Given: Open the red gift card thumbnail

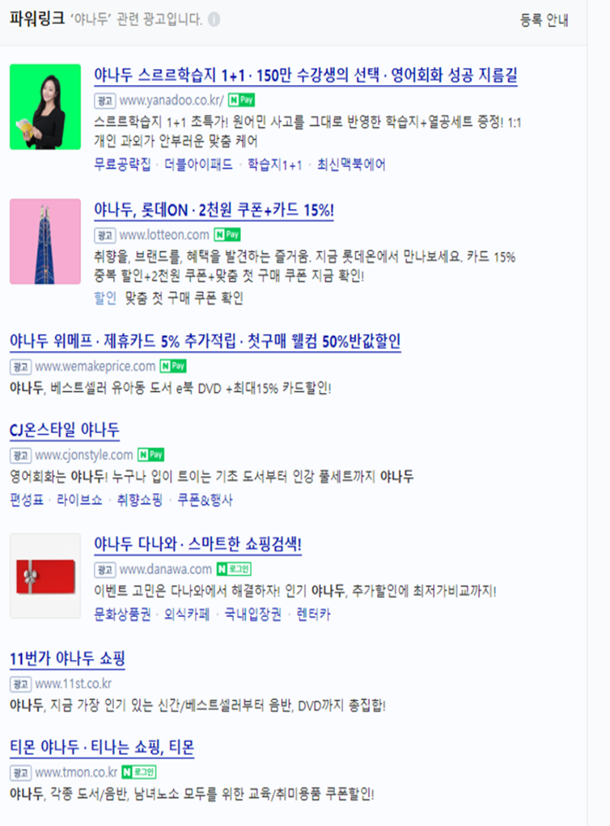Looking at the screenshot, I should pos(45,576).
